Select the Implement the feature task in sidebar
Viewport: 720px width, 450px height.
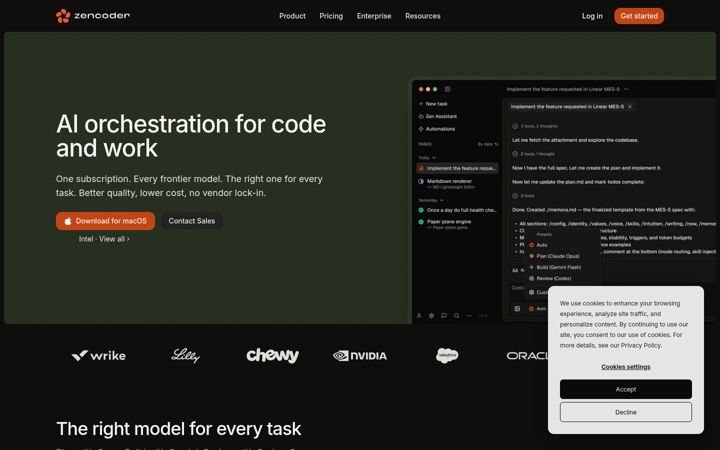457,168
